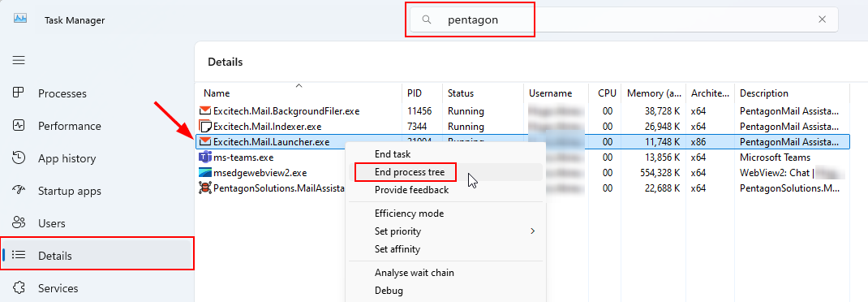The height and width of the screenshot is (302, 868).
Task: Choose Set affinity option
Action: [x=397, y=248]
